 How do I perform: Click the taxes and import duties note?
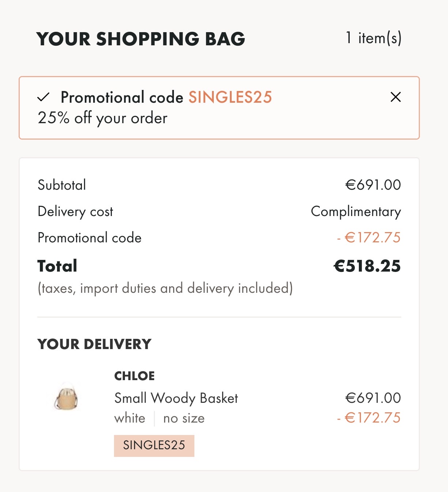(x=165, y=288)
